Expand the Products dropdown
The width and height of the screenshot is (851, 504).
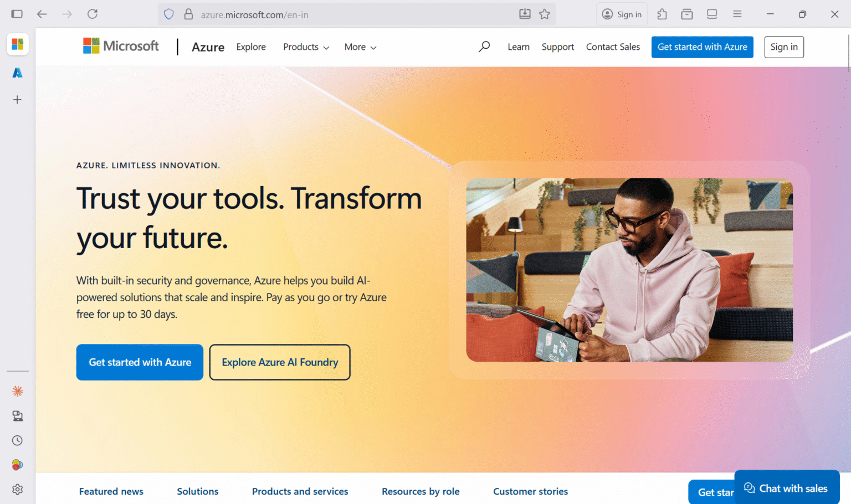coord(305,47)
